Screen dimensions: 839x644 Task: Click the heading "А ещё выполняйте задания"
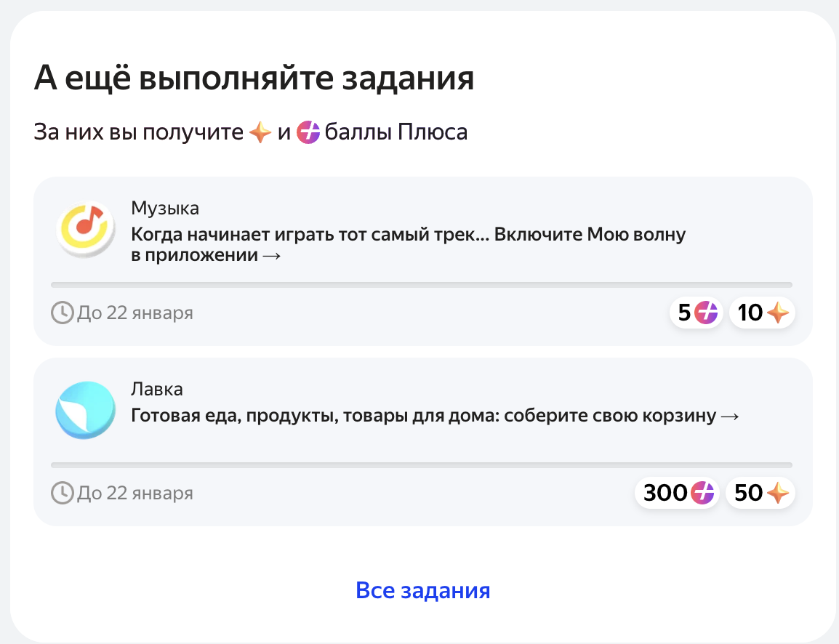[254, 78]
